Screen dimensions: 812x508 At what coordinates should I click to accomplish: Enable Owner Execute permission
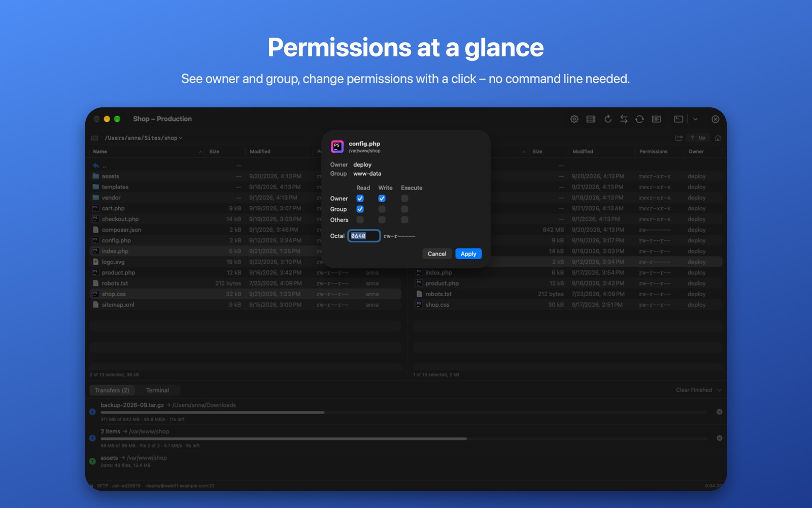404,199
